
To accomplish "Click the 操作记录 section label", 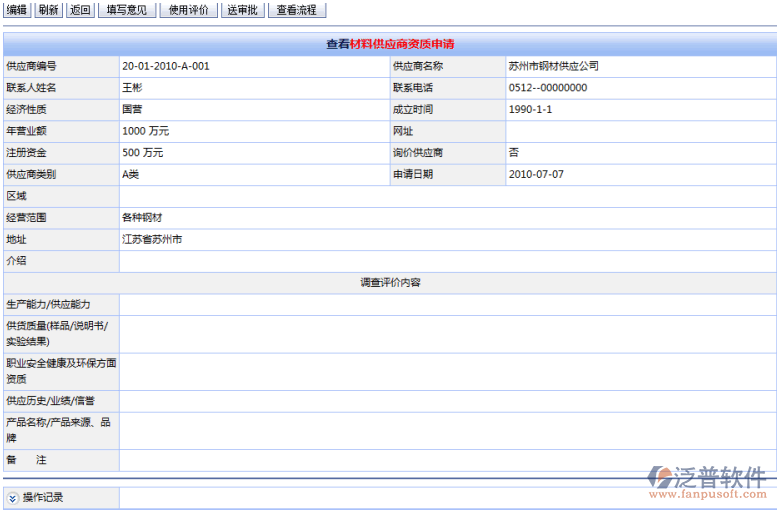I will 43,497.
